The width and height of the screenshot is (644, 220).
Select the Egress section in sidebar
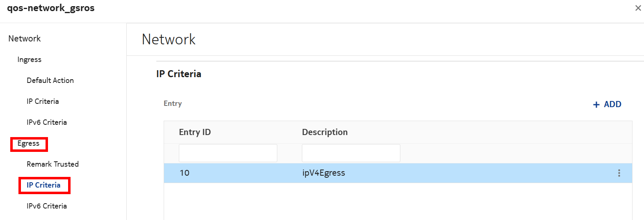pos(28,144)
